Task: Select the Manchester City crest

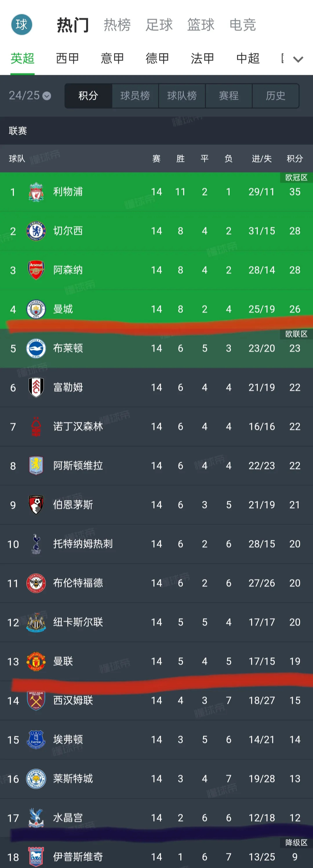Action: tap(36, 309)
